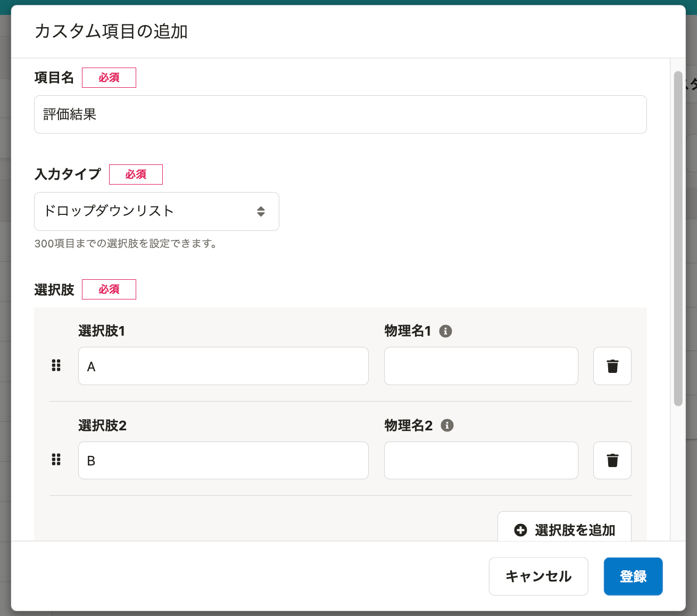Click the 物理名2 label text
The image size is (697, 616).
coord(409,426)
